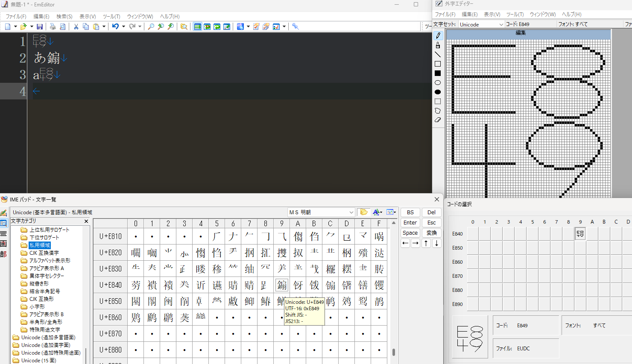Close the 文字カテゴリ pane
632x364 pixels.
(86, 221)
